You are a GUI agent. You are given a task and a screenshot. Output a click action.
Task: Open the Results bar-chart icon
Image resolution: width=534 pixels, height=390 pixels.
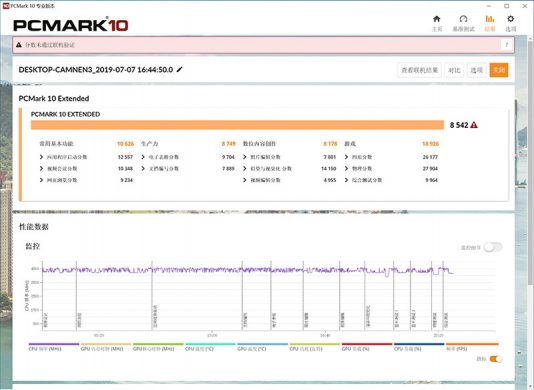[x=490, y=19]
